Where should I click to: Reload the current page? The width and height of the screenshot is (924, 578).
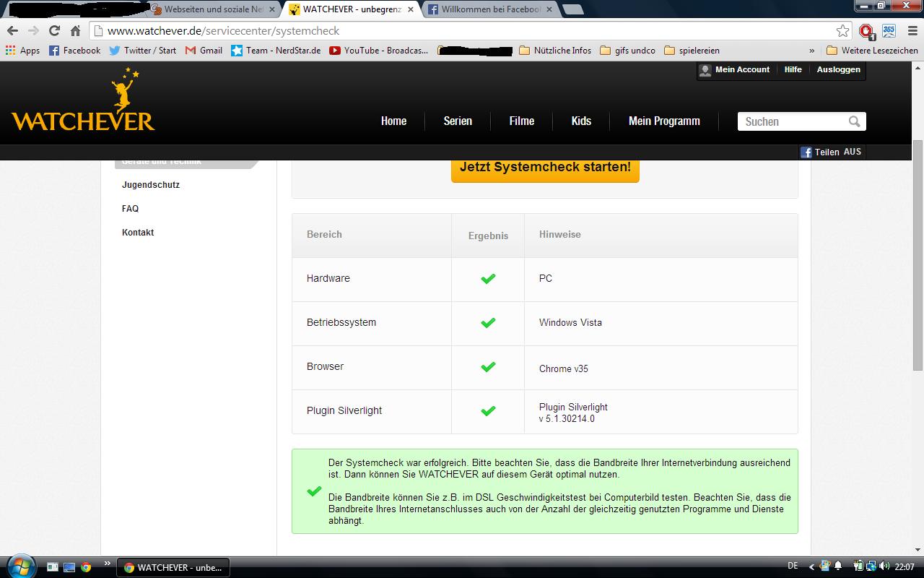click(x=54, y=30)
